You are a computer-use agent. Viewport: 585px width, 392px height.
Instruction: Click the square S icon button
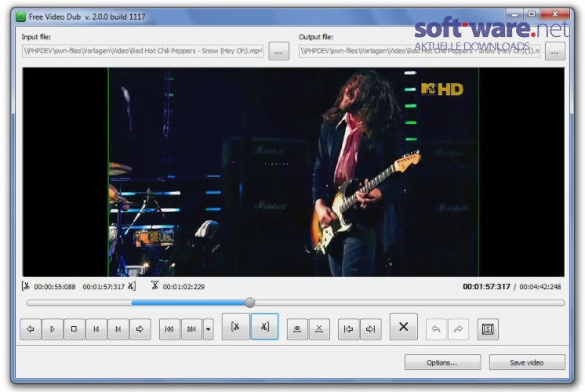tap(488, 329)
